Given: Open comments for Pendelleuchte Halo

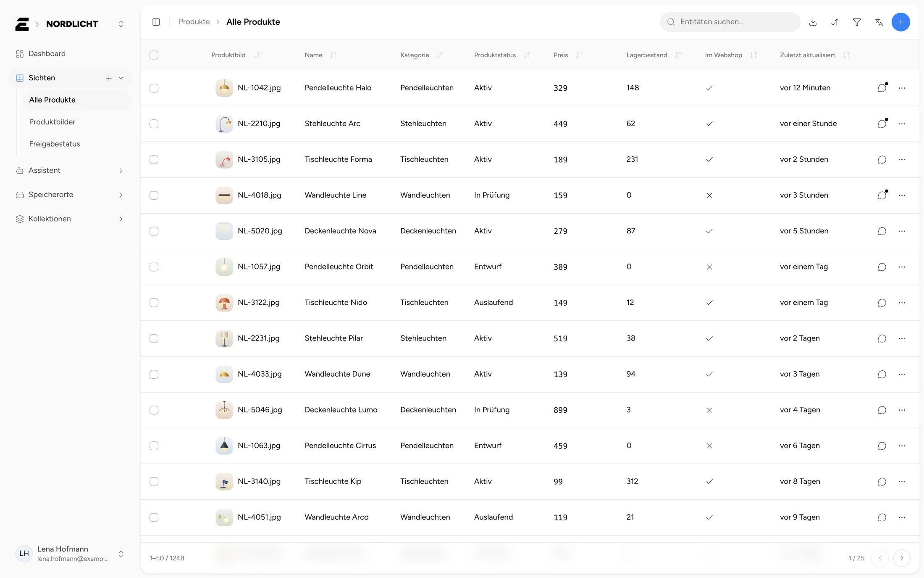Looking at the screenshot, I should coord(882,87).
